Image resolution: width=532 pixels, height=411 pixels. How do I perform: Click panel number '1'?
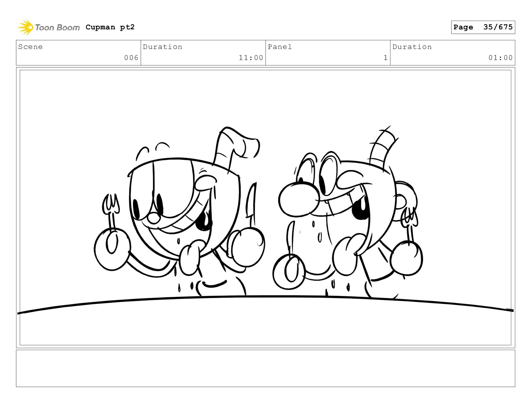click(386, 58)
